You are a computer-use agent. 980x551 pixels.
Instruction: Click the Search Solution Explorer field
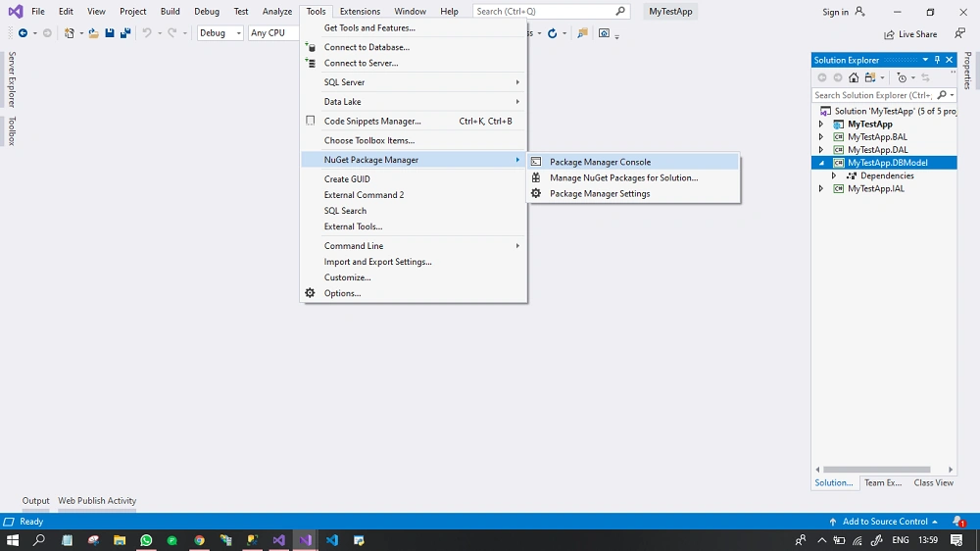tap(883, 95)
